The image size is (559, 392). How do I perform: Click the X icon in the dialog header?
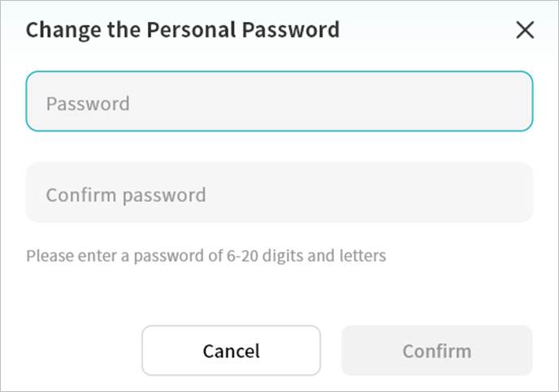click(525, 31)
